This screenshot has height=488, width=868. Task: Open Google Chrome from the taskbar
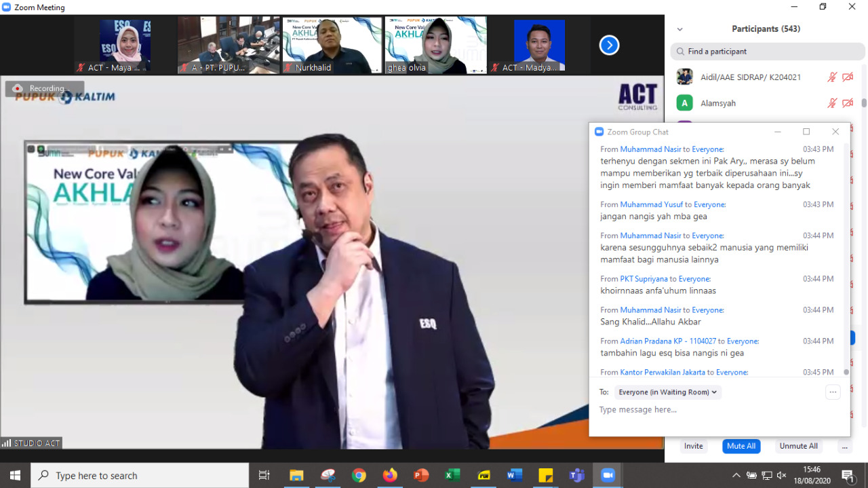click(359, 475)
